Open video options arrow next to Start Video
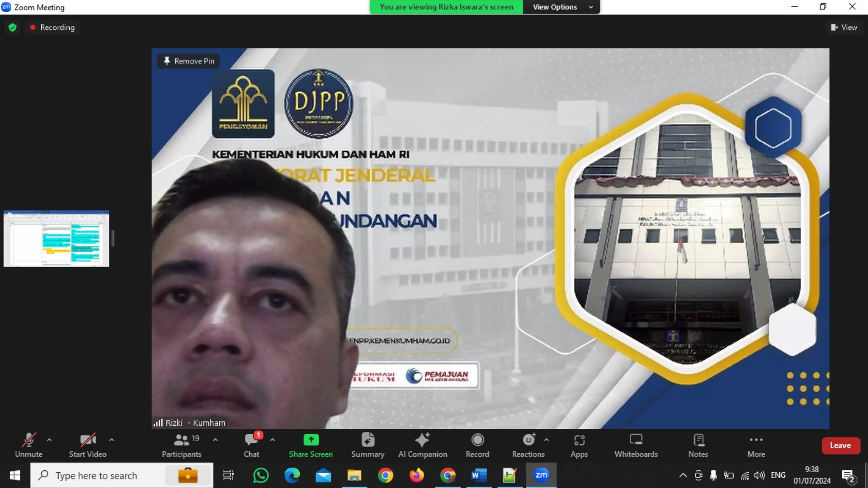868x488 pixels. [x=112, y=440]
